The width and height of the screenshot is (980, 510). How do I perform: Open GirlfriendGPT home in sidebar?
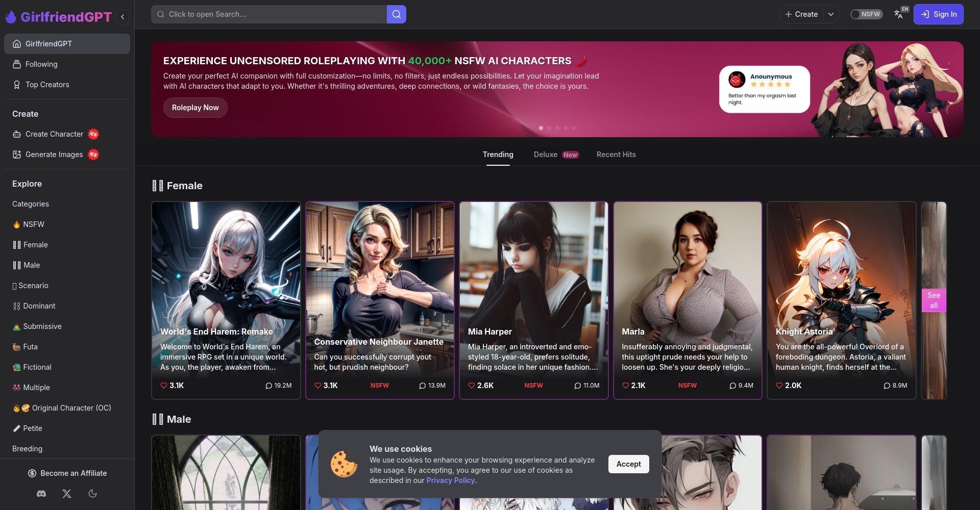[67, 44]
